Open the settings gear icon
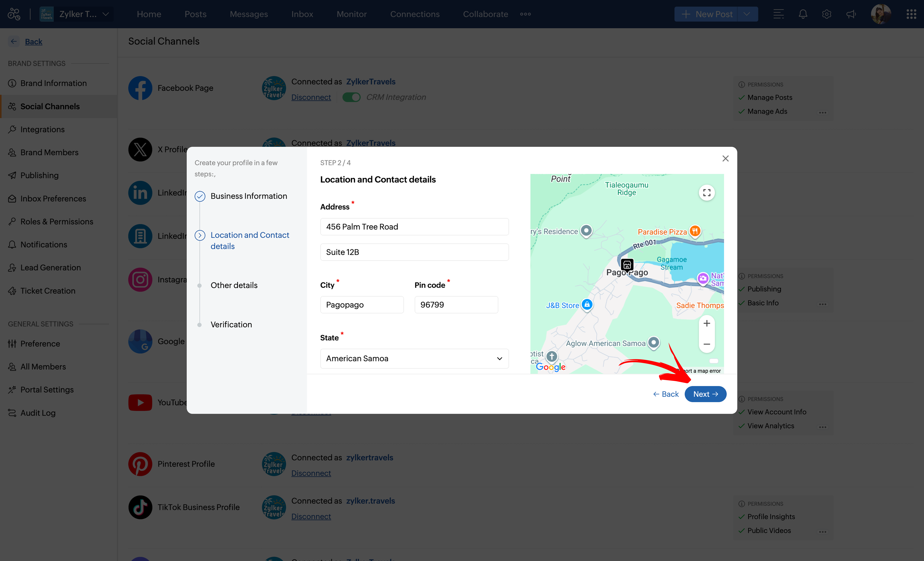The width and height of the screenshot is (924, 561). pyautogui.click(x=826, y=14)
